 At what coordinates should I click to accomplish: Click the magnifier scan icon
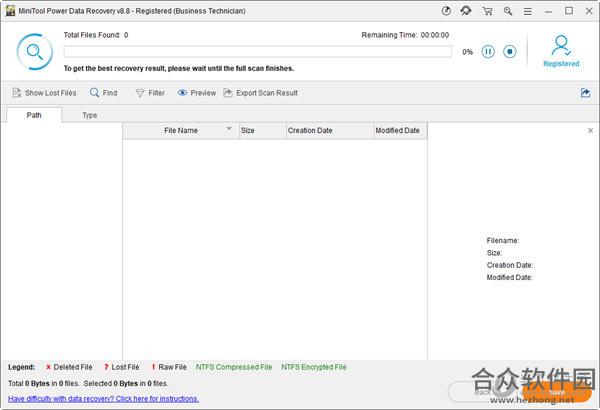[35, 52]
